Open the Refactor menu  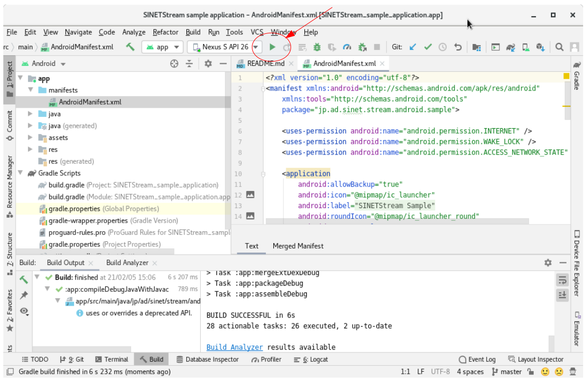coord(165,32)
